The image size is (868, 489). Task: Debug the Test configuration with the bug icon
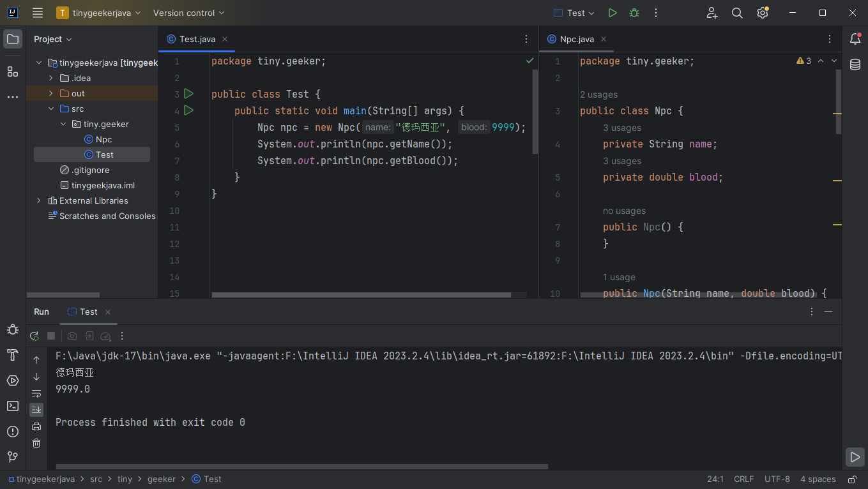click(634, 13)
